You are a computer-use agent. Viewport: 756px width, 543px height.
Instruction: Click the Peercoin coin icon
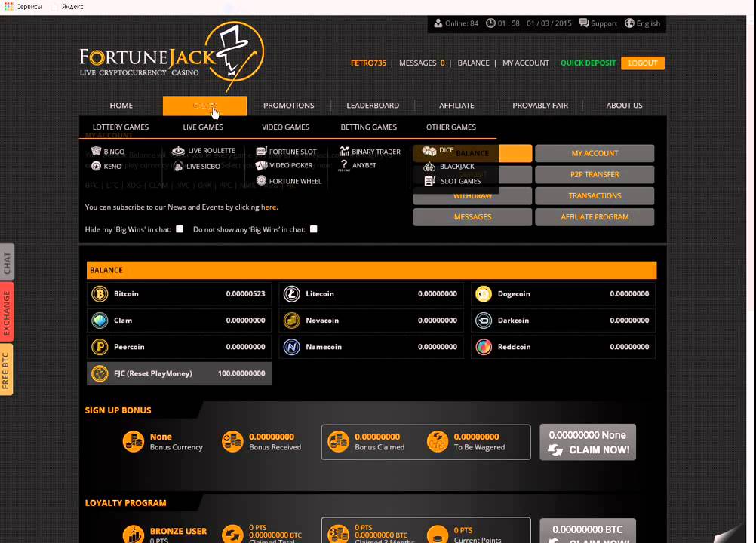(100, 347)
